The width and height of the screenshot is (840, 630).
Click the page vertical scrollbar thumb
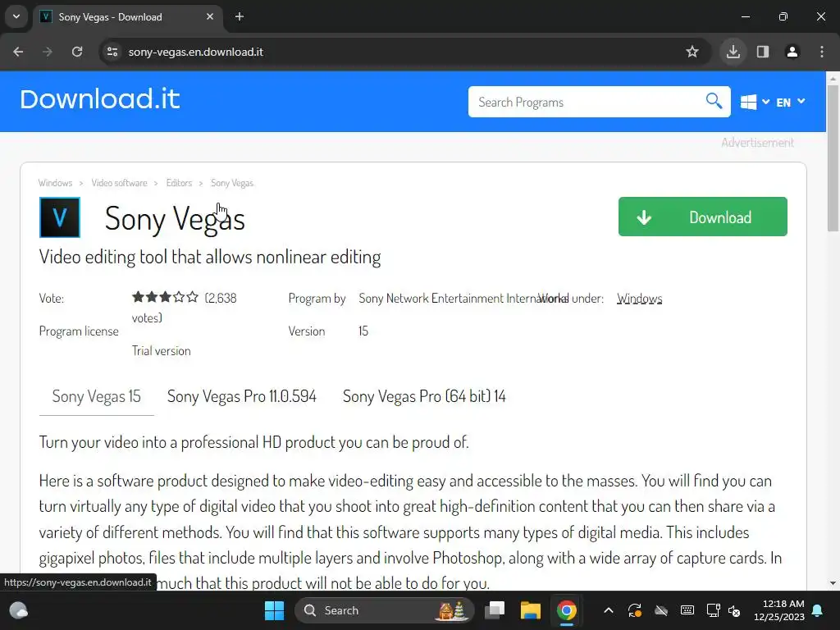coord(833,158)
